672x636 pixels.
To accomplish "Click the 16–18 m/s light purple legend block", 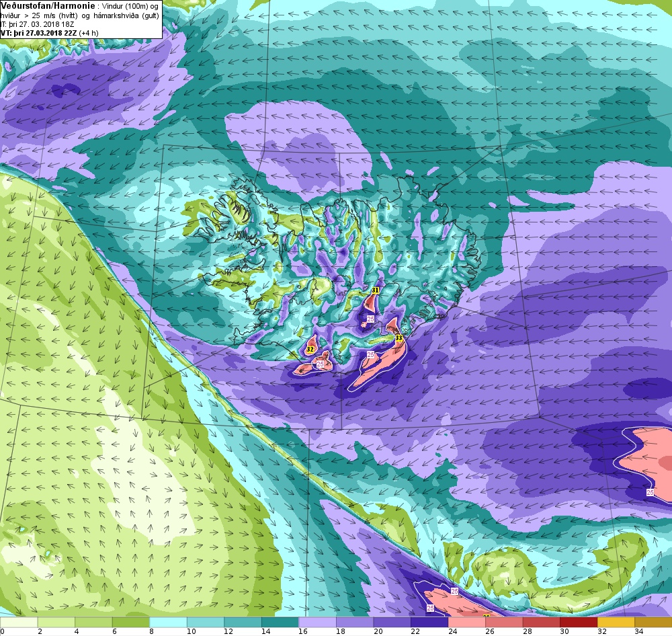I will [317, 622].
